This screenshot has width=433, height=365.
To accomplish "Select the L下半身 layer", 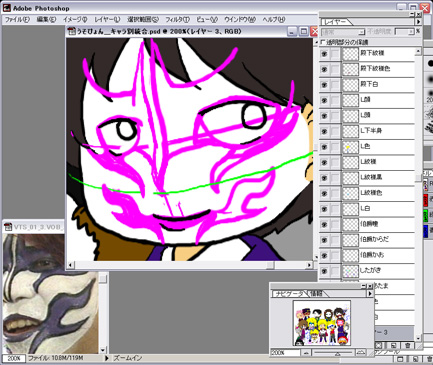I will pos(378,131).
